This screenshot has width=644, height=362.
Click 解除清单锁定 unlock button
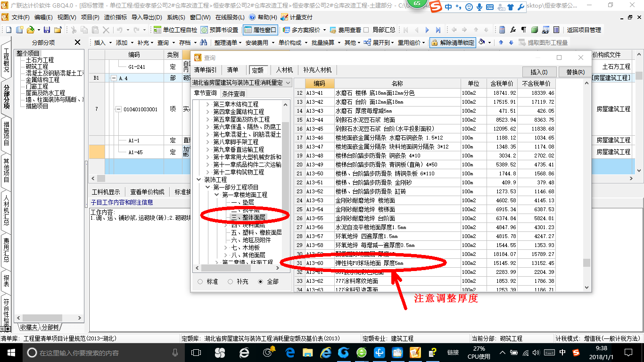453,42
